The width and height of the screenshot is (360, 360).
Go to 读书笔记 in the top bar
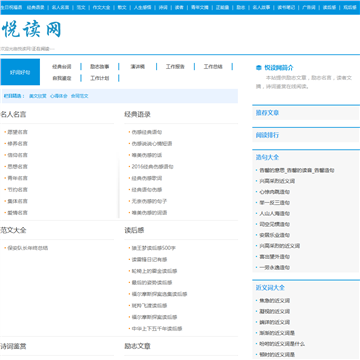[x=286, y=7]
